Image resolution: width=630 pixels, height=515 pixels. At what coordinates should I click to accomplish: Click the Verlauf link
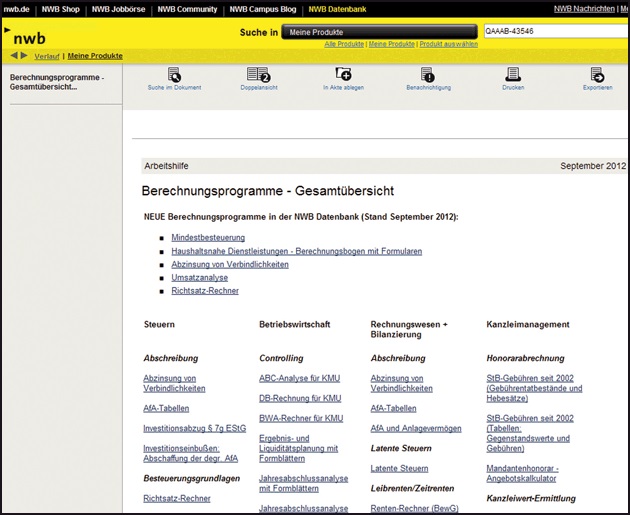pos(47,56)
